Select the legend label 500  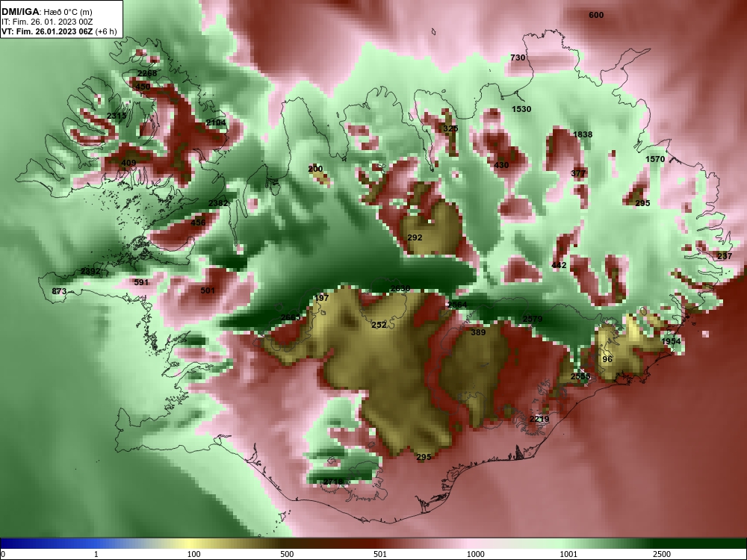point(287,554)
